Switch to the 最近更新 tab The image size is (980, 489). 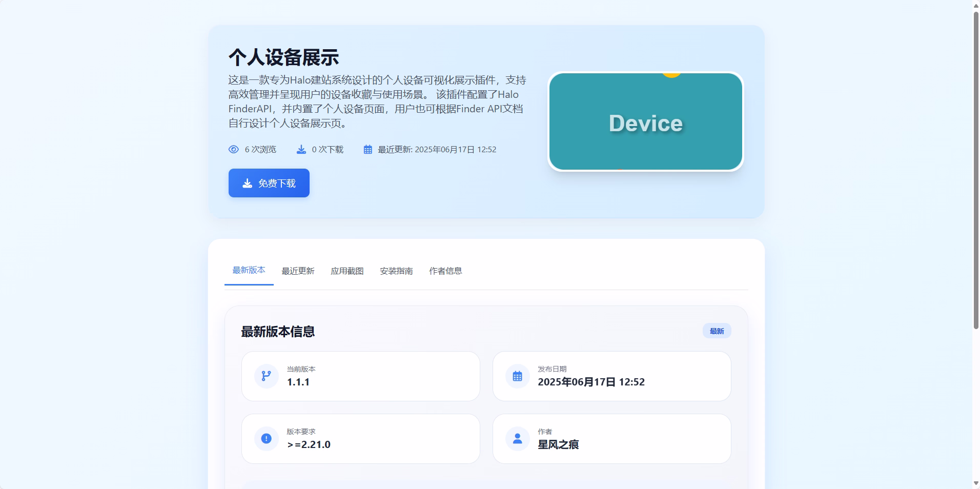point(298,271)
